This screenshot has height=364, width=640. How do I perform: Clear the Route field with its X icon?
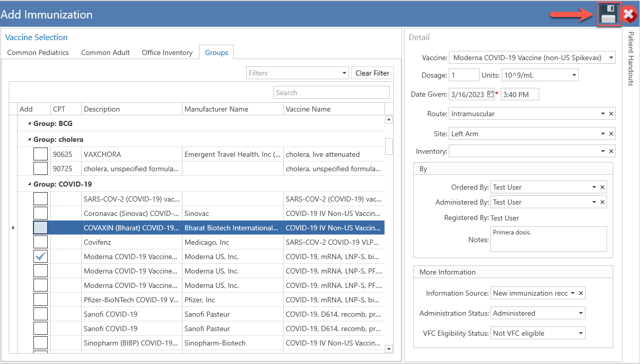(611, 114)
